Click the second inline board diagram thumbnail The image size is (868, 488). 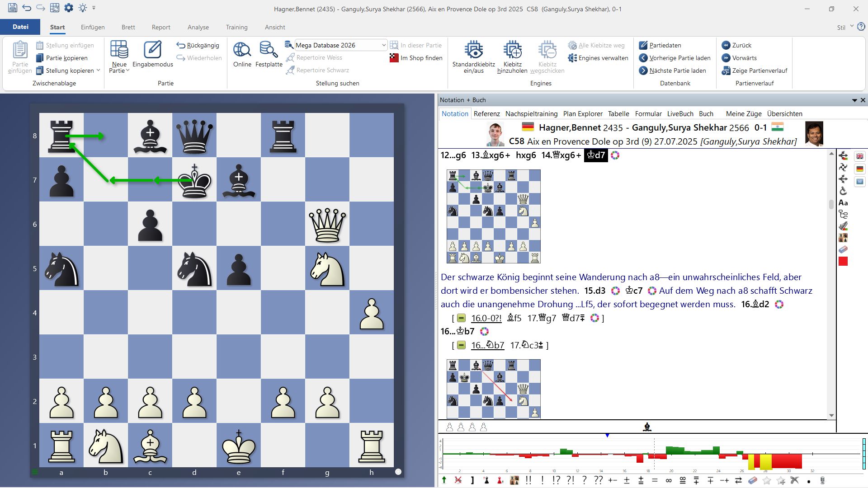point(493,389)
